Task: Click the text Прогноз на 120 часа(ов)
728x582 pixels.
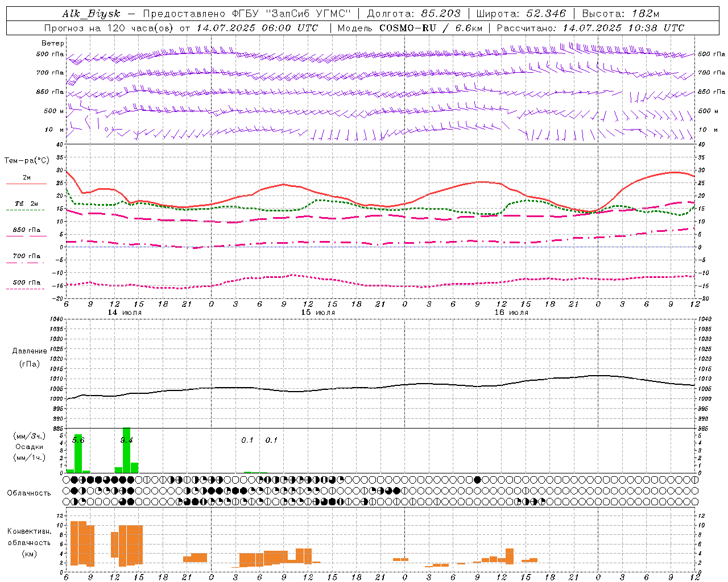Action: (110, 28)
